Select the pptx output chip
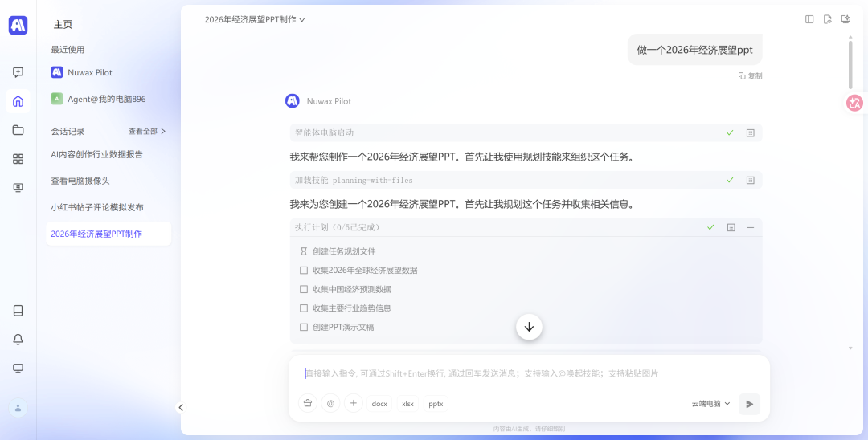The height and width of the screenshot is (440, 868). [x=436, y=404]
